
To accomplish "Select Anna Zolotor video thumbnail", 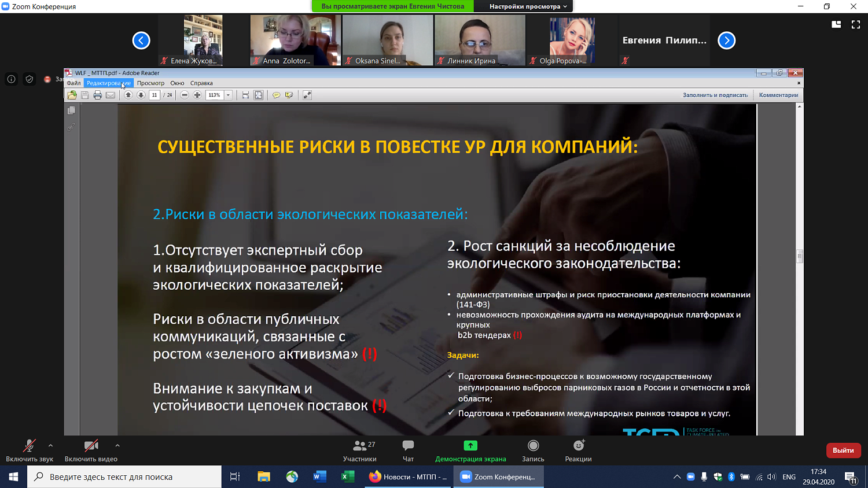I will pyautogui.click(x=295, y=40).
